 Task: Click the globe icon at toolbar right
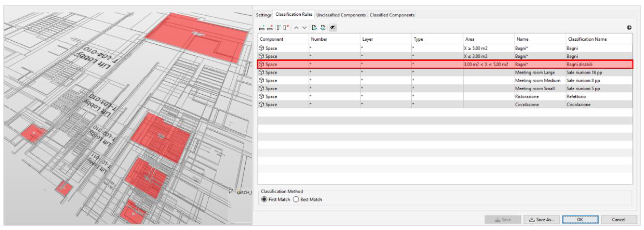(629, 28)
